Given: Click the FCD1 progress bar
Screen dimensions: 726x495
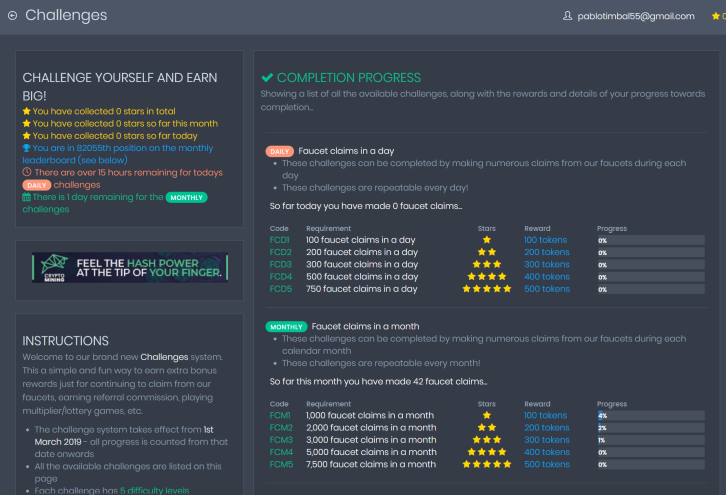Looking at the screenshot, I should 651,240.
